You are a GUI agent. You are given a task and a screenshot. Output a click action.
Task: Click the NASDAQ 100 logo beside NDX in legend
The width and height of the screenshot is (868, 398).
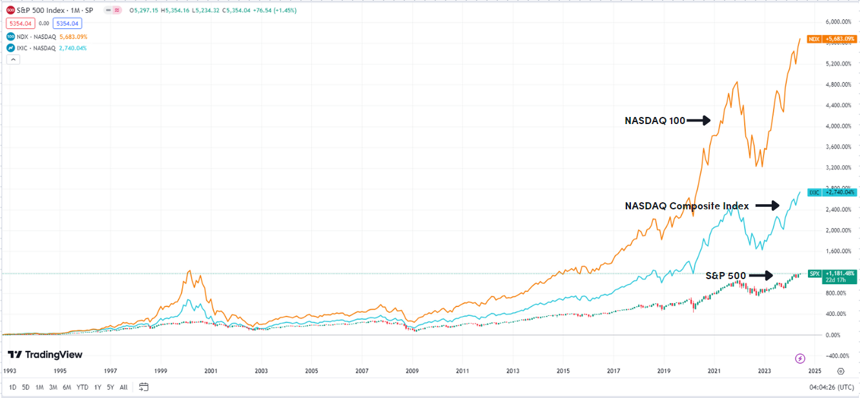[x=10, y=37]
